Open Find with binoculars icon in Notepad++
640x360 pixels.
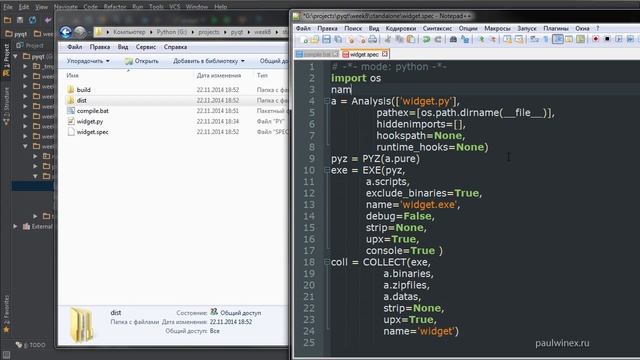click(x=453, y=40)
